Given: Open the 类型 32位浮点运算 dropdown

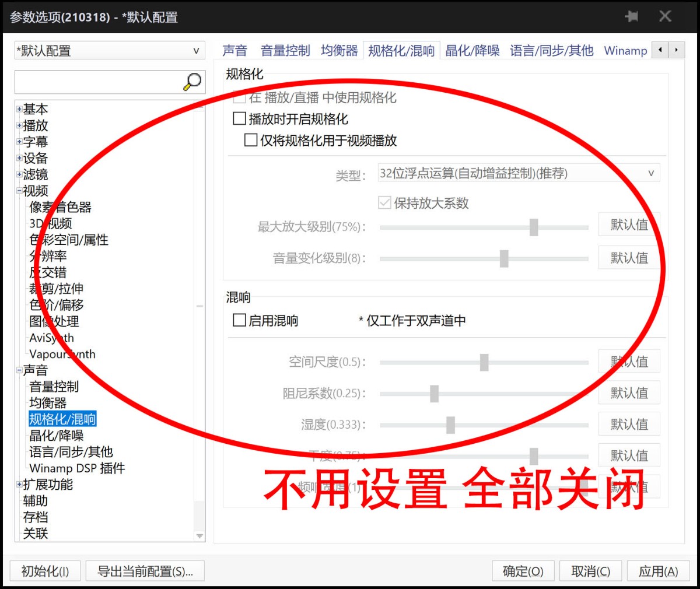Looking at the screenshot, I should (x=519, y=173).
